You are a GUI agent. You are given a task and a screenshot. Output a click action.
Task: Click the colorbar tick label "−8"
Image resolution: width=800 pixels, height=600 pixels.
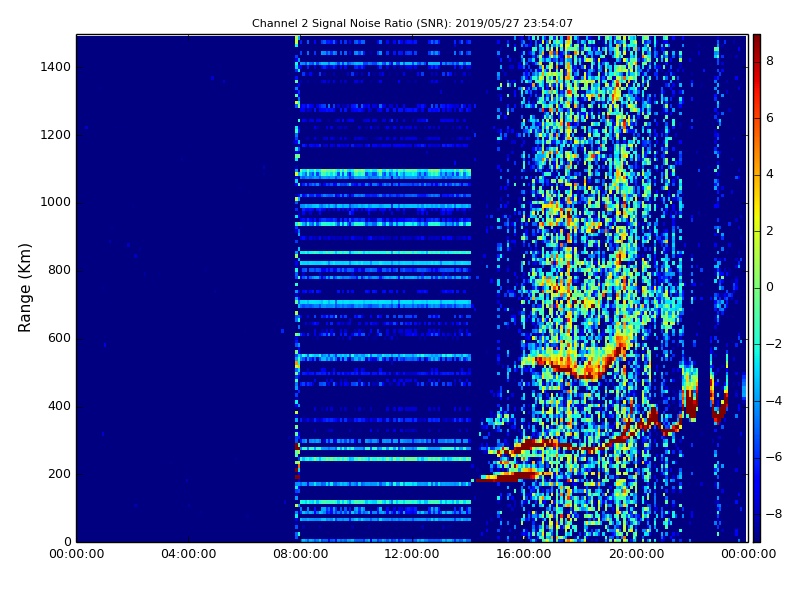[x=774, y=514]
